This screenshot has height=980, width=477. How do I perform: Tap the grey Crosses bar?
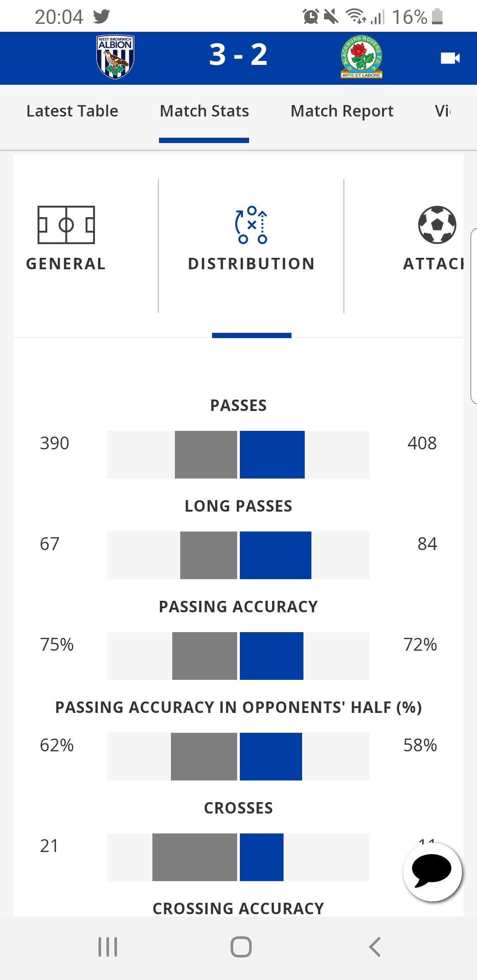195,857
